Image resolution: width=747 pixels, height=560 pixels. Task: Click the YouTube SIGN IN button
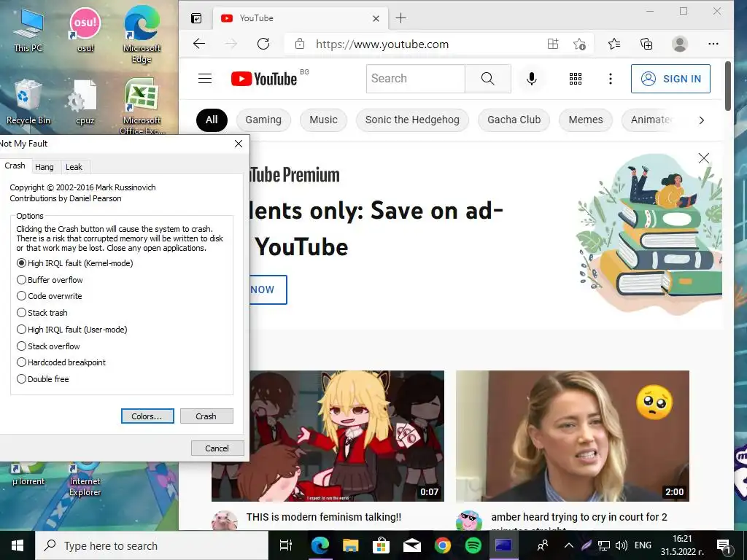pos(670,79)
